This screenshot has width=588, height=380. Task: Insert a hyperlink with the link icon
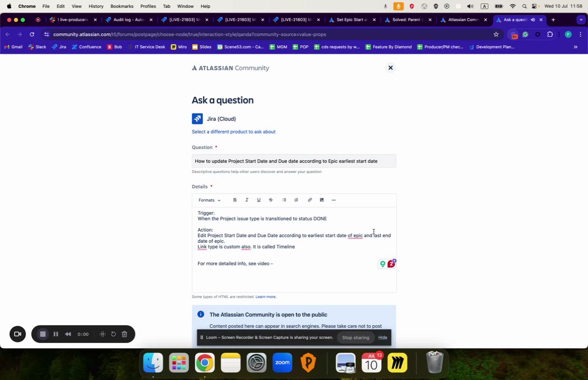310,200
